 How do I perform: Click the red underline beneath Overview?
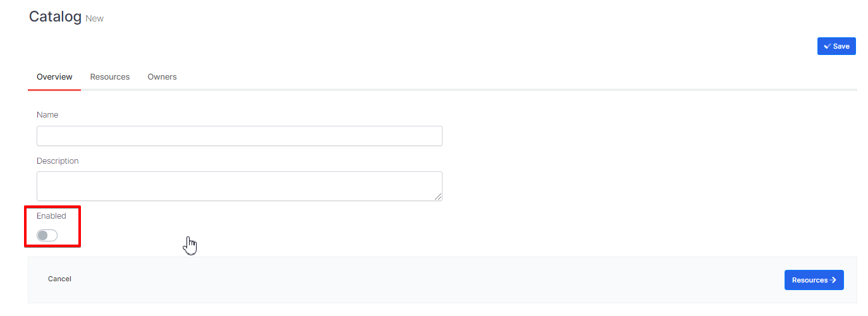pyautogui.click(x=54, y=90)
